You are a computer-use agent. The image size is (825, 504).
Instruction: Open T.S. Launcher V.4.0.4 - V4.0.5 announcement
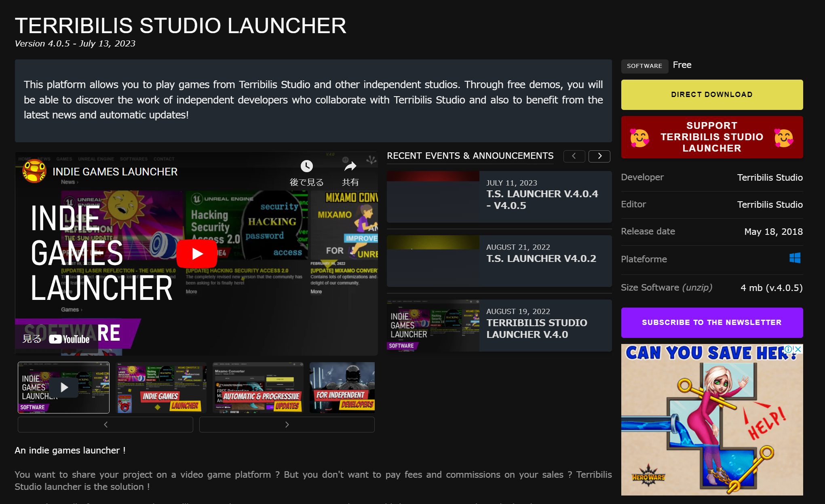(542, 200)
